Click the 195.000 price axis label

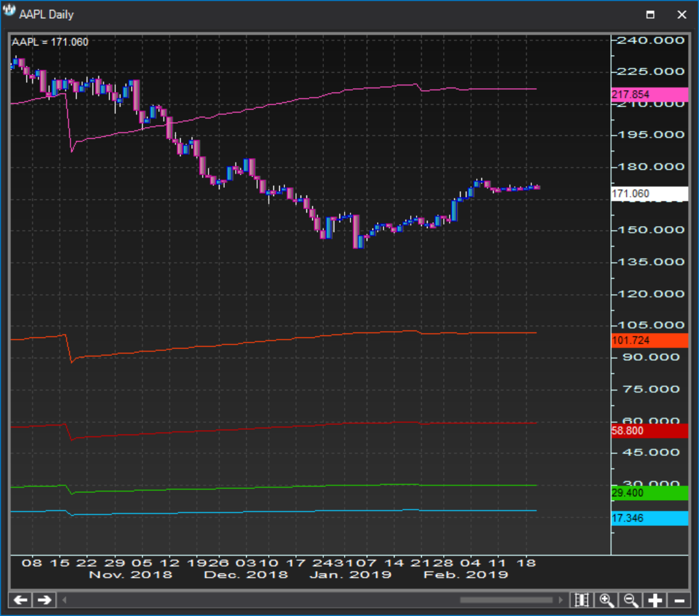[x=651, y=135]
